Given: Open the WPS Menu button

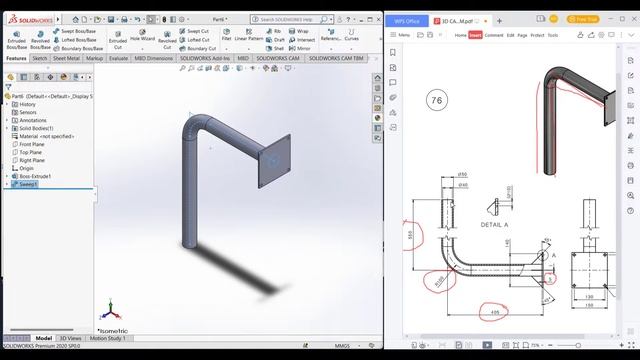Looking at the screenshot, I should [x=400, y=35].
